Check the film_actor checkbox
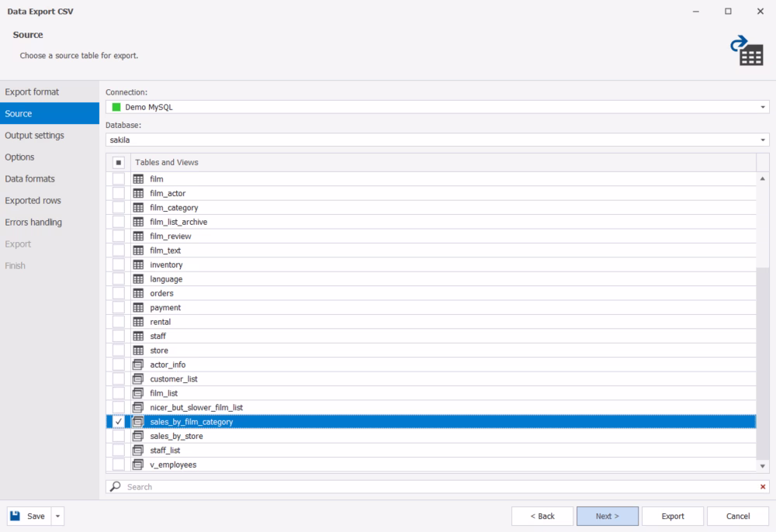Screen dimensions: 776x532 point(118,193)
